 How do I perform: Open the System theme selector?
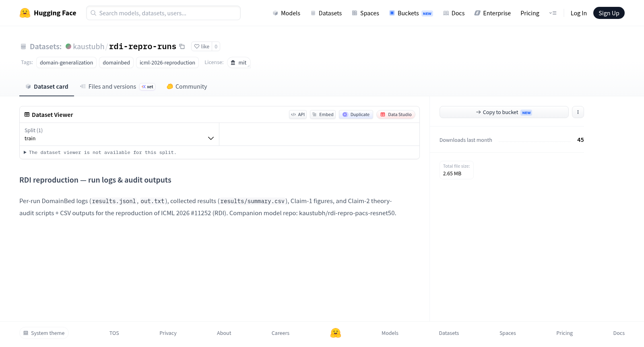44,333
